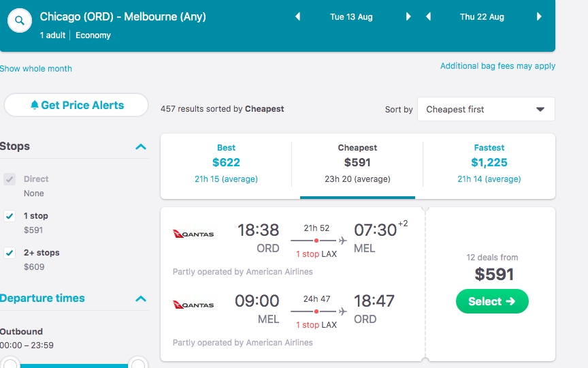Image resolution: width=588 pixels, height=368 pixels.
Task: Click the outbound time slider right handle
Action: point(138,363)
